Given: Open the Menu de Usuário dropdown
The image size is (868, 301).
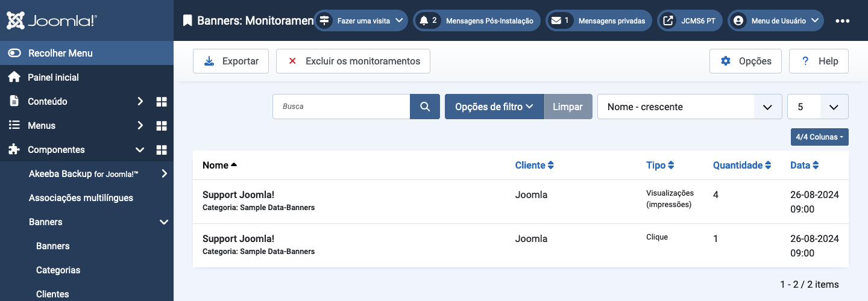Looking at the screenshot, I should click(776, 20).
